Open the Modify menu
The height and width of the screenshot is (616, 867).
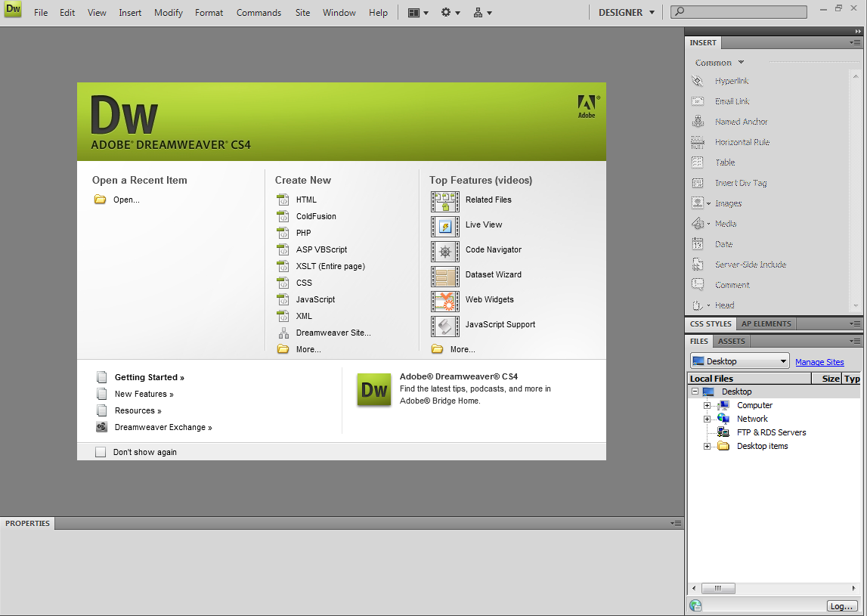pos(169,13)
